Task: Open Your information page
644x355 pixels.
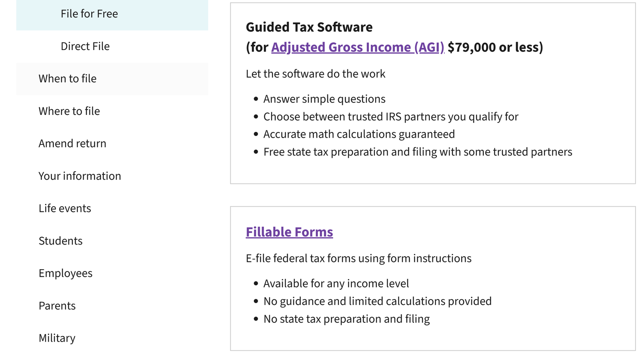Action: pyautogui.click(x=112, y=176)
